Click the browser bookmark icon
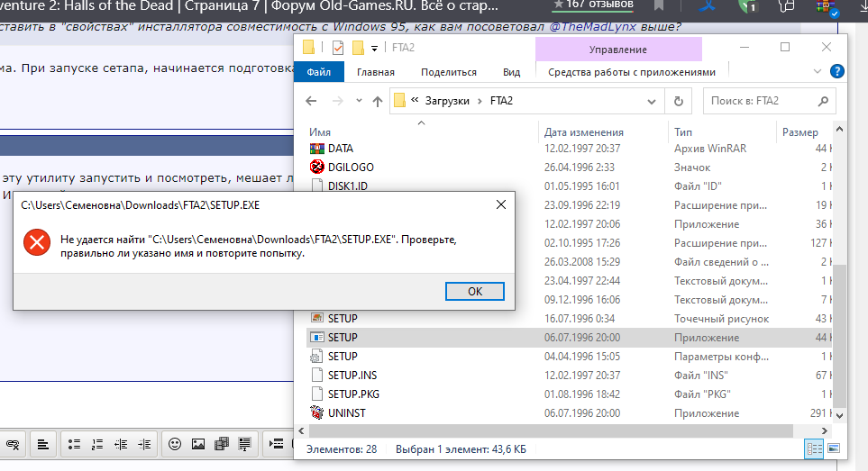 (x=659, y=5)
